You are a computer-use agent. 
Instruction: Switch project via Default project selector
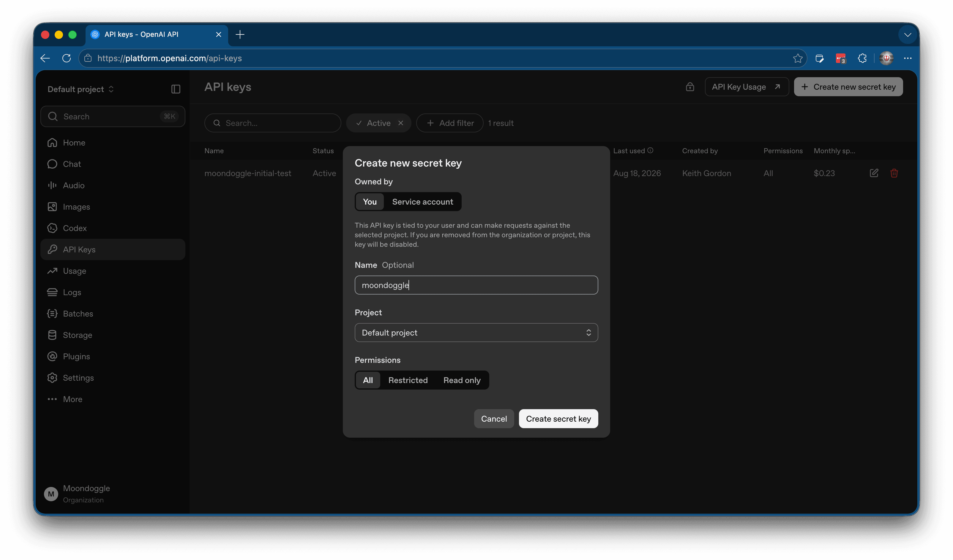click(81, 89)
